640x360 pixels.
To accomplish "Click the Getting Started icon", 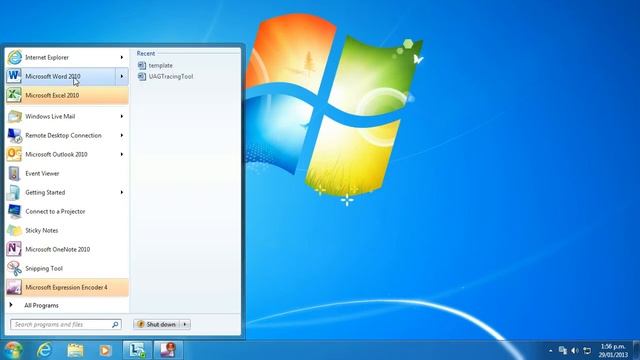I will tap(14, 192).
